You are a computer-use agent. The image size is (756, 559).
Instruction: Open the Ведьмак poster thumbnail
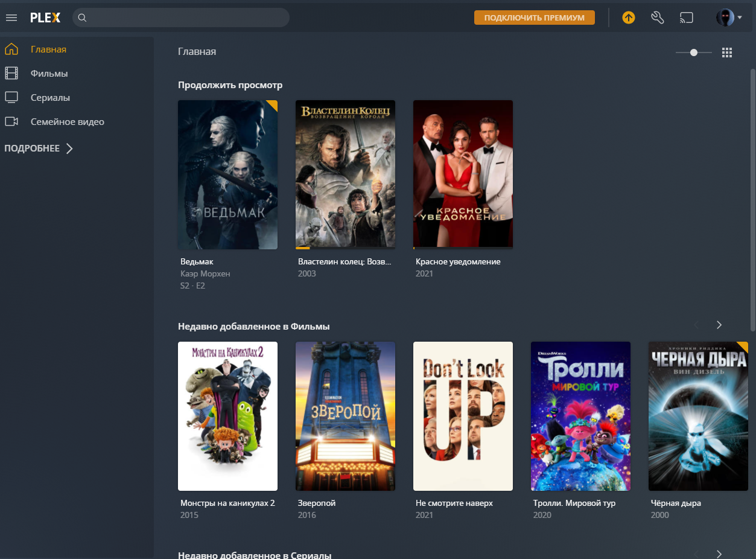click(227, 174)
